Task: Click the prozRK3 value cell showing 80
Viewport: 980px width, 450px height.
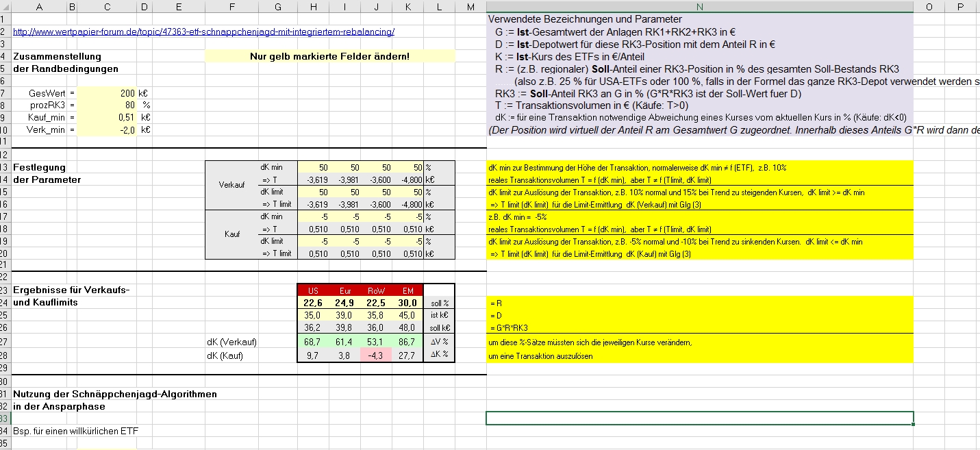Action: pos(107,105)
